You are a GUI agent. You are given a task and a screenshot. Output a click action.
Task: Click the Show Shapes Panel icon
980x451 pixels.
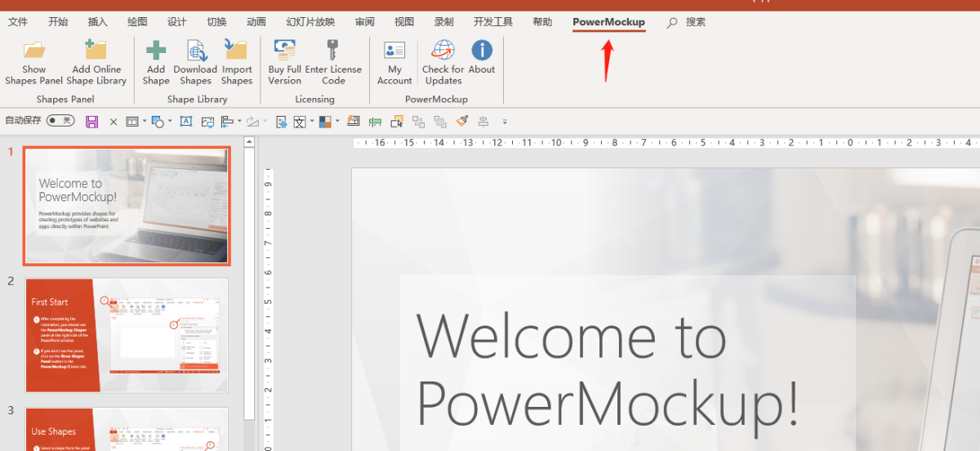[x=34, y=51]
